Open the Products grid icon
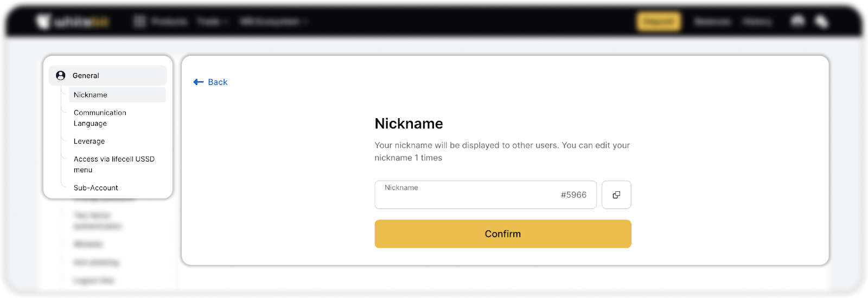Viewport: 868px width, 298px height. [x=139, y=22]
